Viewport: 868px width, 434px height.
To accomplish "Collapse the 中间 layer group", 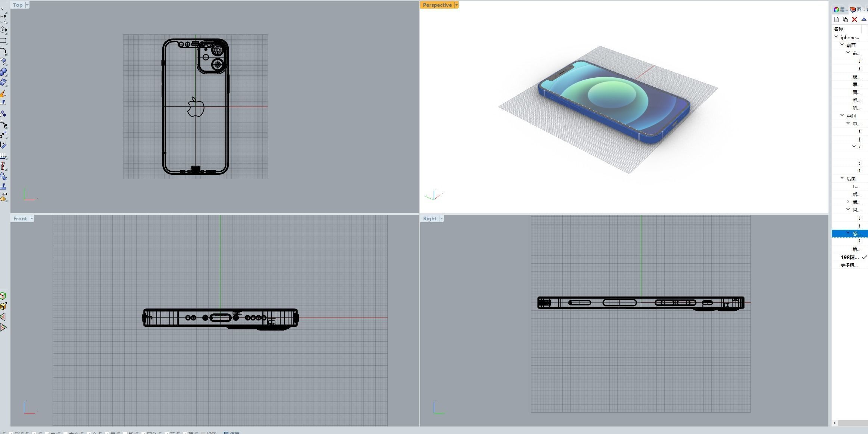I will (x=842, y=115).
